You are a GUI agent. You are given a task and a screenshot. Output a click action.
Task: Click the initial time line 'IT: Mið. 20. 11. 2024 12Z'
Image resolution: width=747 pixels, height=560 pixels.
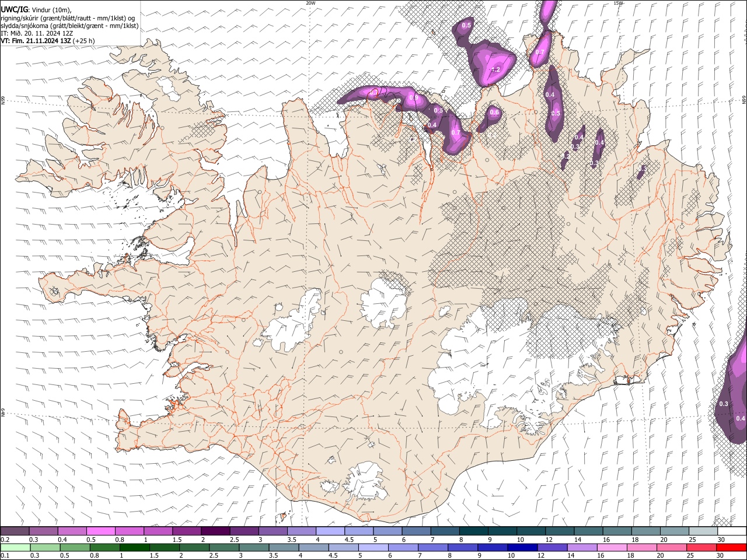pos(37,34)
